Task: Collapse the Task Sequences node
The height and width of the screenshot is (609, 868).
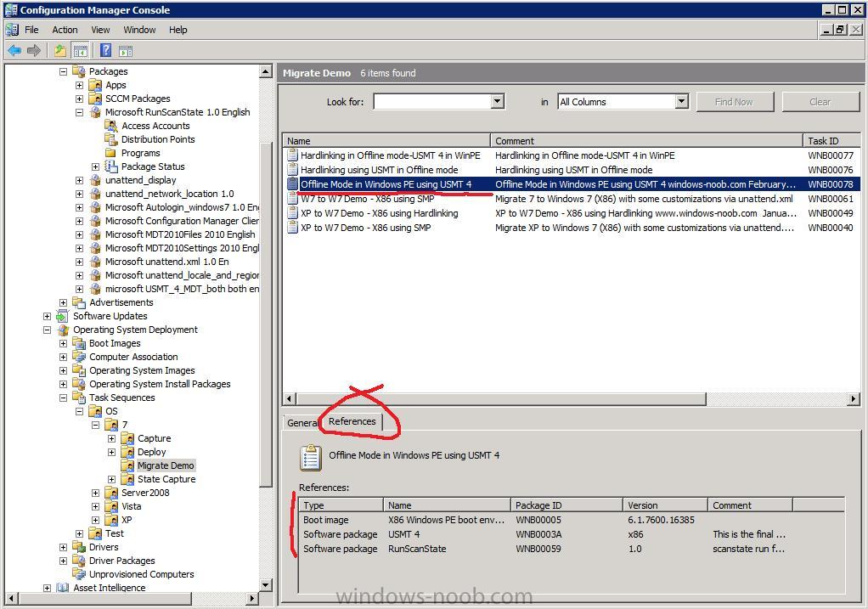Action: pos(63,398)
